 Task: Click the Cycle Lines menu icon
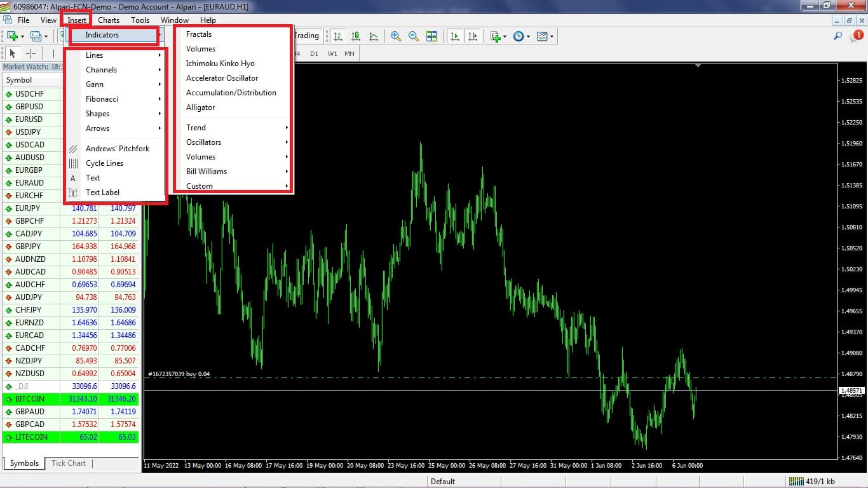pos(73,163)
